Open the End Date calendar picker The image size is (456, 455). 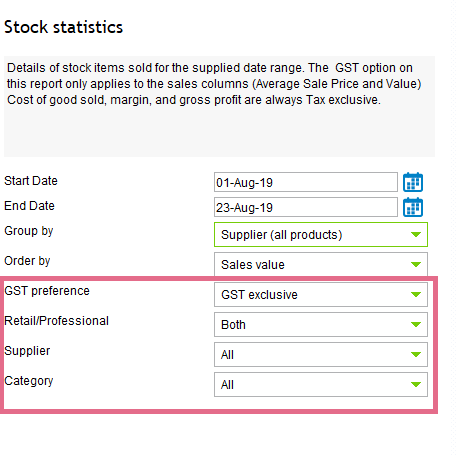point(413,207)
